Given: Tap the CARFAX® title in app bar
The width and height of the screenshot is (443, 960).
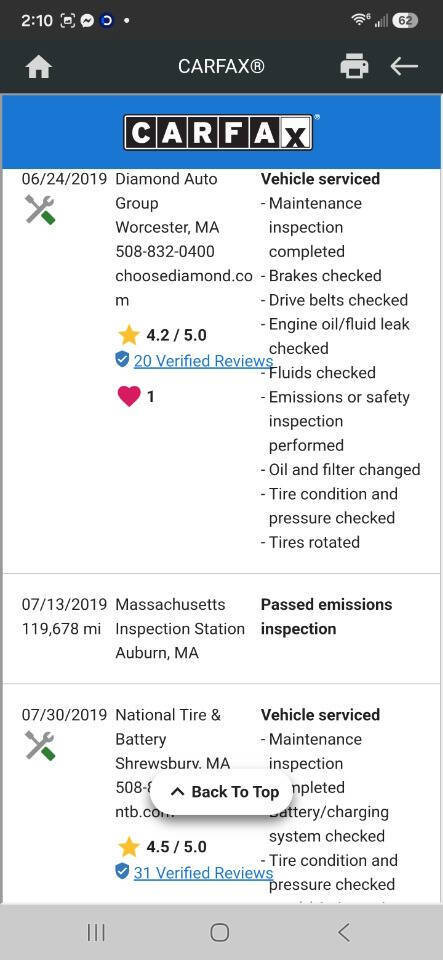Looking at the screenshot, I should coord(221,66).
